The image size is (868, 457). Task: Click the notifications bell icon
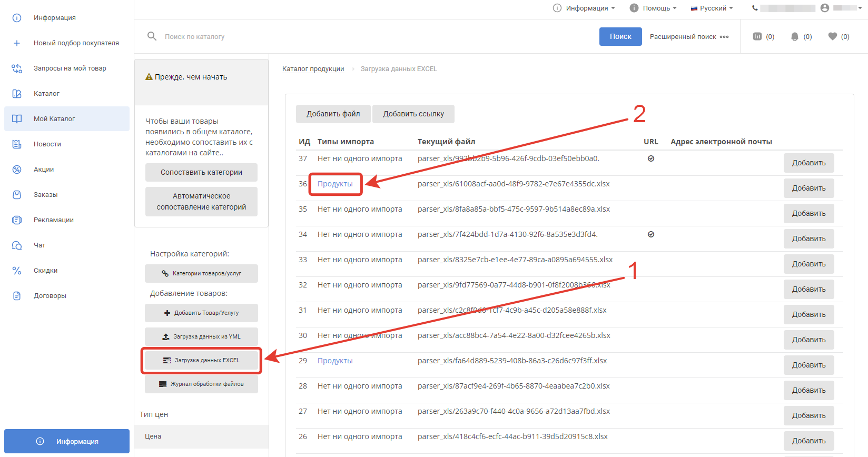[x=795, y=36]
